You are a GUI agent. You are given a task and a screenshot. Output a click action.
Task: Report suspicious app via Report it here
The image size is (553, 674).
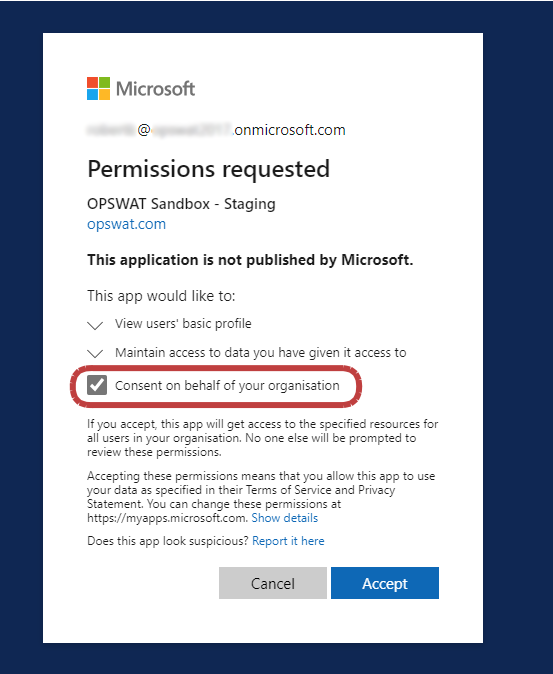(x=288, y=541)
